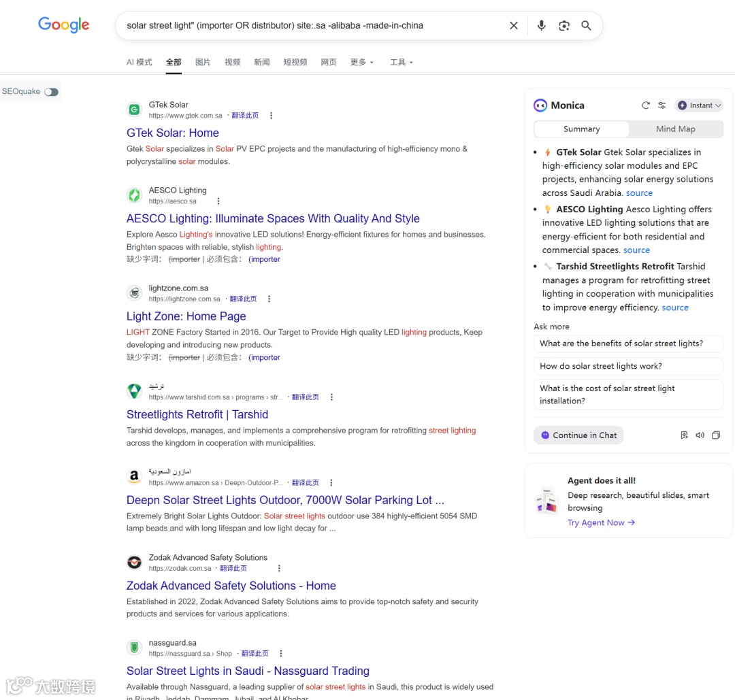Open more options for lightzone.com.sa result

click(x=269, y=299)
